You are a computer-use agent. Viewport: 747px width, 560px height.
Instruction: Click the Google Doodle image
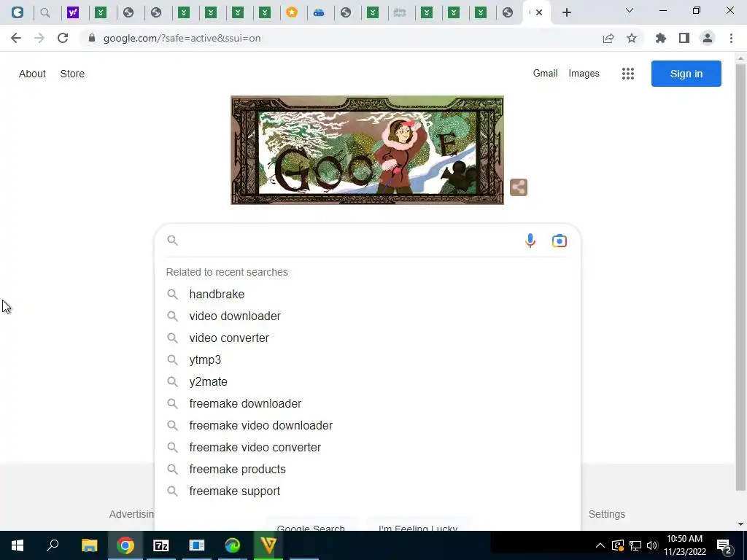point(368,150)
